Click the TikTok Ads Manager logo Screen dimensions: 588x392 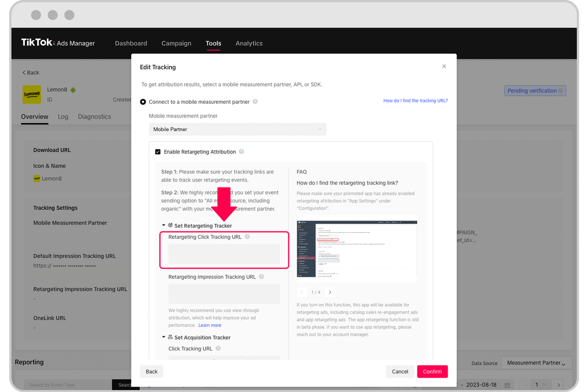(58, 43)
